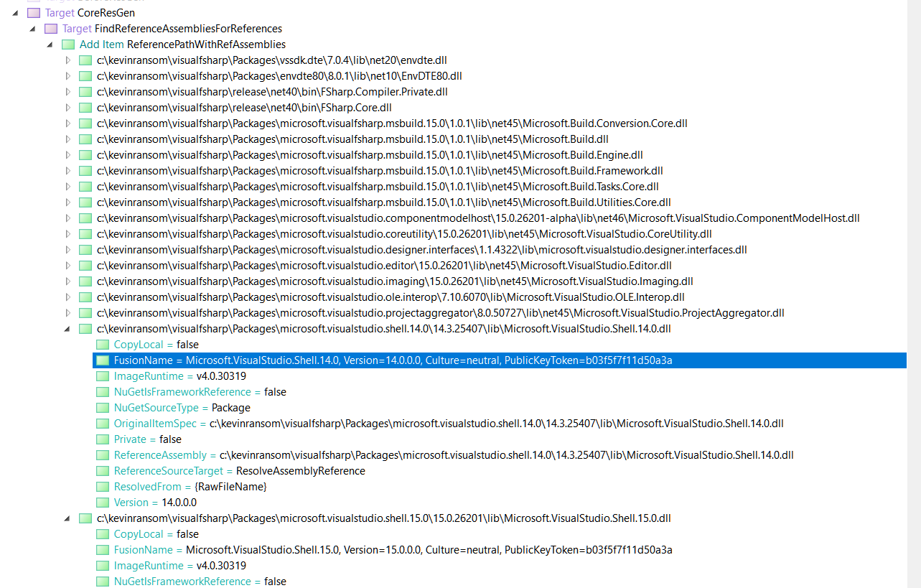Select the microsoft.visualstudio.designer.interfaces.dll path
This screenshot has height=588, width=921.
[421, 250]
